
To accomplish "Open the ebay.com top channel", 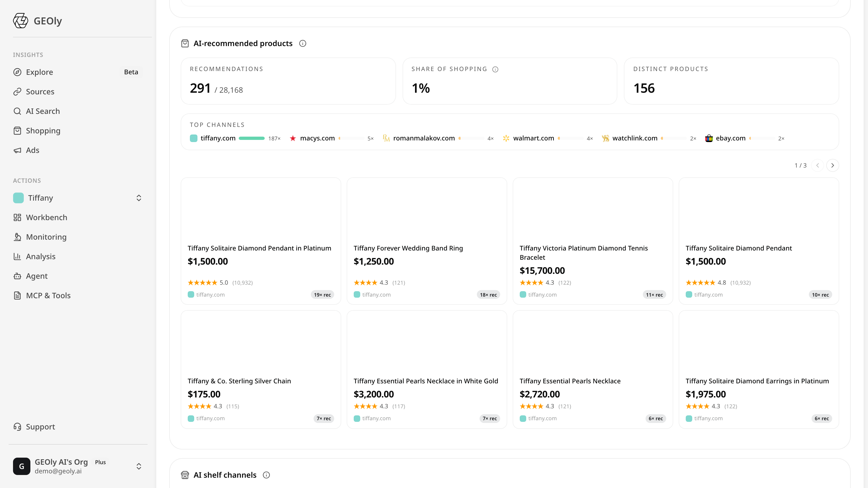I will 745,138.
